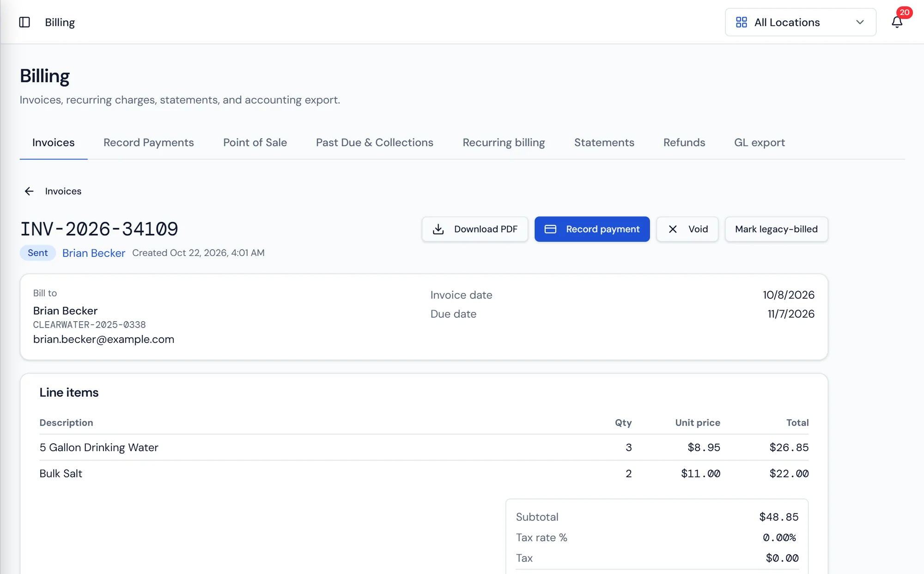The width and height of the screenshot is (924, 574).
Task: Click the Mark legacy-billed button
Action: (776, 229)
